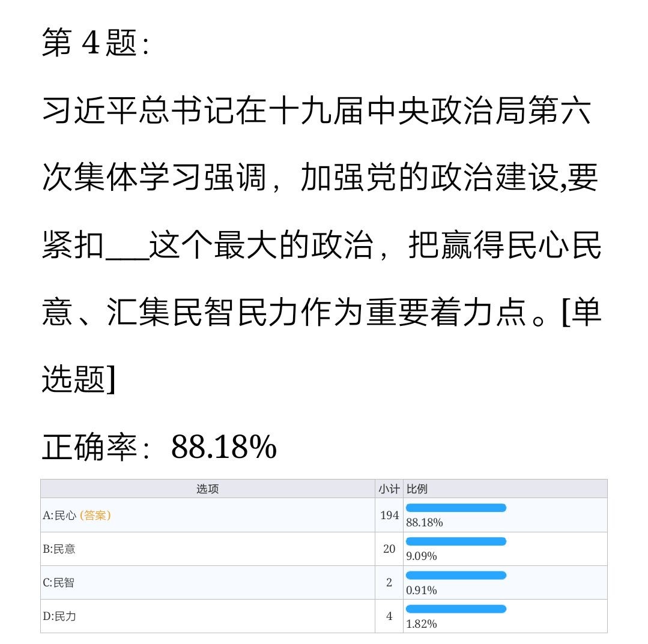The height and width of the screenshot is (644, 648).
Task: Click the orange (答案) answer marker
Action: 95,515
